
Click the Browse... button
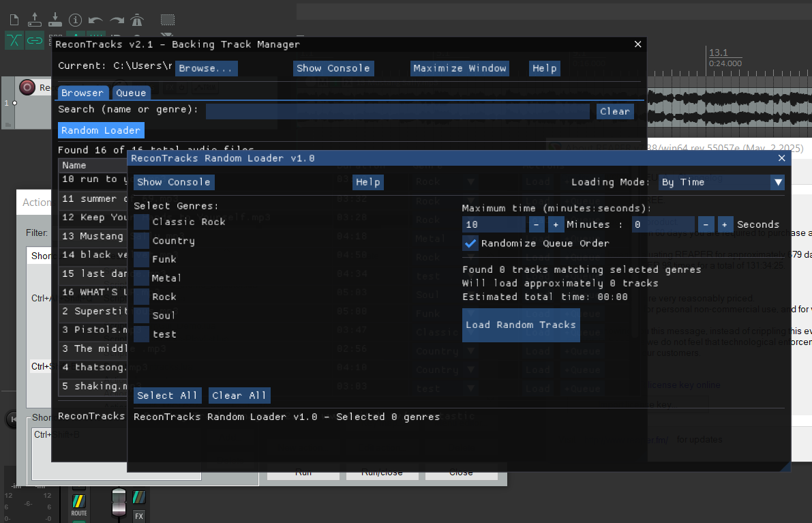[x=206, y=68]
